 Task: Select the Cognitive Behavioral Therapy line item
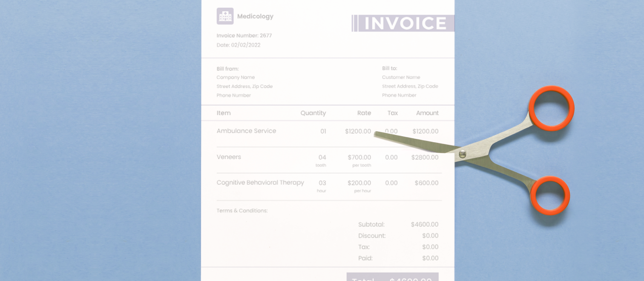[x=260, y=183]
